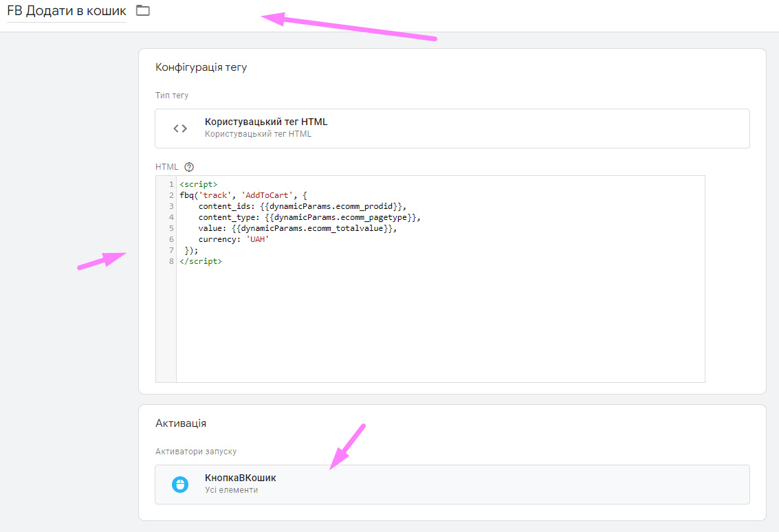Viewport: 779px width, 532px height.
Task: Click the Тип тегу label
Action: click(x=172, y=96)
